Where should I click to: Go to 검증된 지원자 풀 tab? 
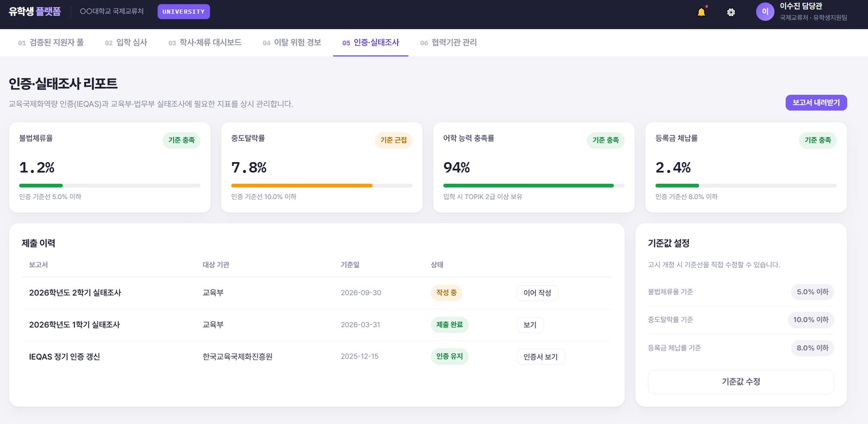pyautogui.click(x=51, y=42)
